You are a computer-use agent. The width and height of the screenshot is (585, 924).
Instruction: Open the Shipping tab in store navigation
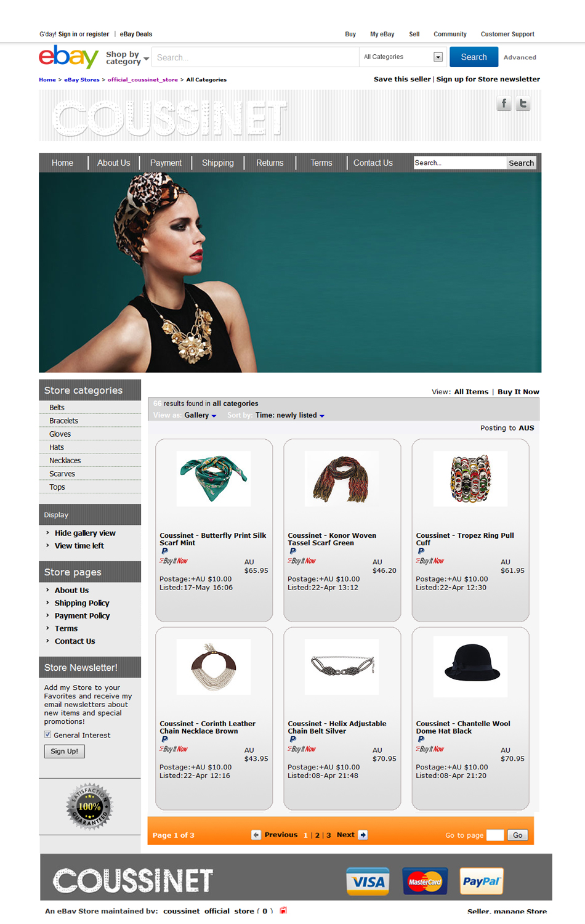coord(218,163)
